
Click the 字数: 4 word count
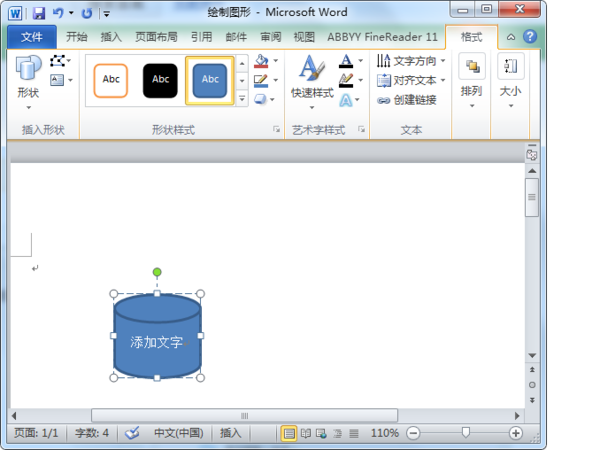click(92, 433)
